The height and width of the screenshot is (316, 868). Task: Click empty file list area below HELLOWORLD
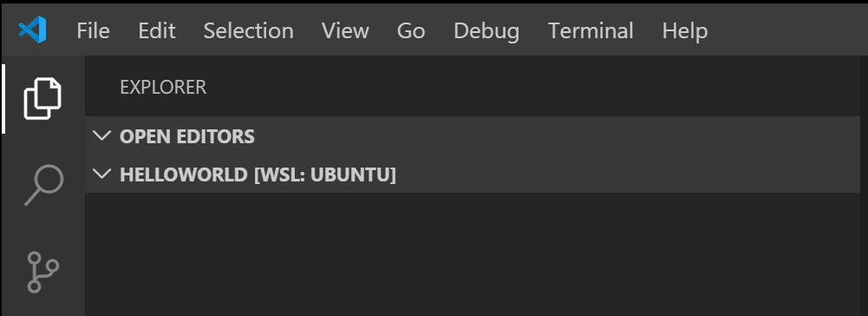[x=473, y=254]
